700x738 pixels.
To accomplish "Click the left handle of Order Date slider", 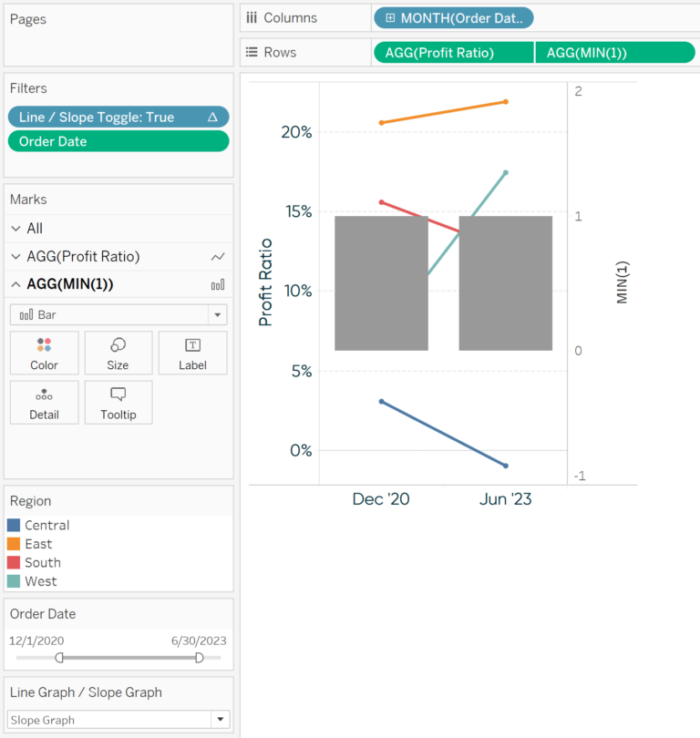I will pyautogui.click(x=60, y=656).
